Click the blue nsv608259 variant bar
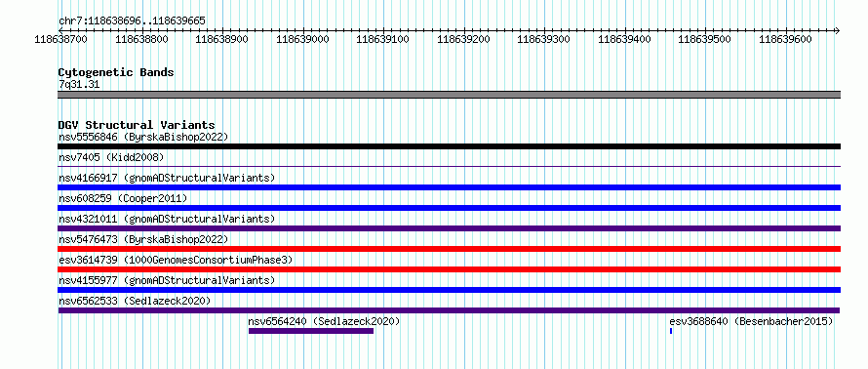 tap(449, 208)
